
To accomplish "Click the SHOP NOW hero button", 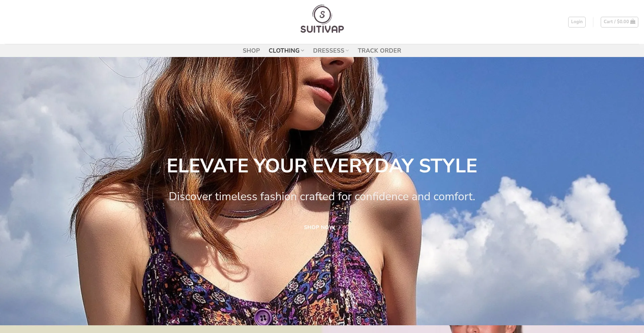I will (x=322, y=227).
